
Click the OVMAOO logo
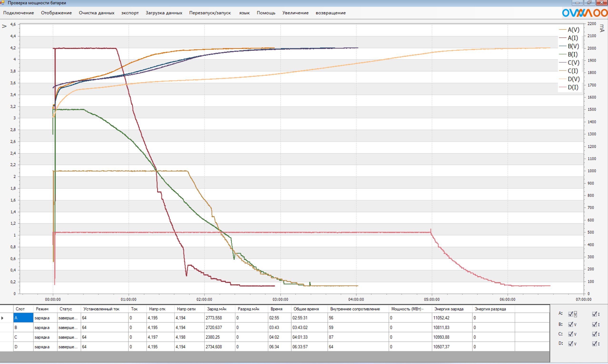[x=584, y=13]
